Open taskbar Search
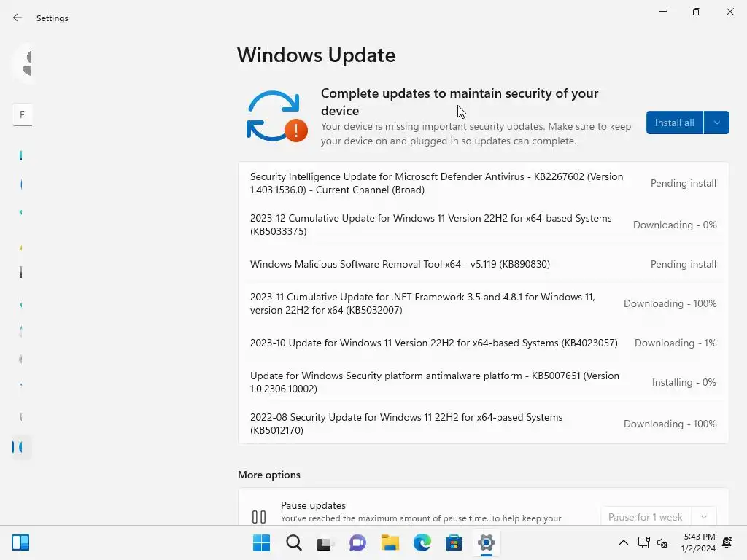 293,542
